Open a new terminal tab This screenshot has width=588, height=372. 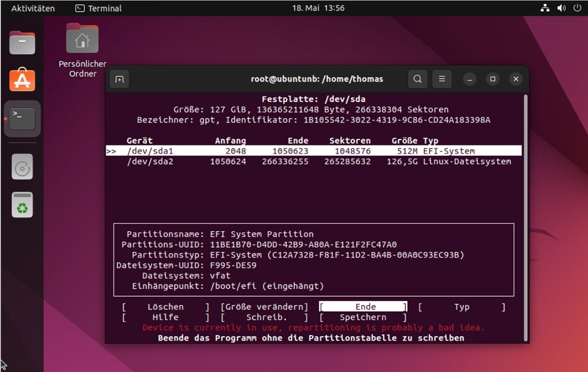click(x=119, y=79)
